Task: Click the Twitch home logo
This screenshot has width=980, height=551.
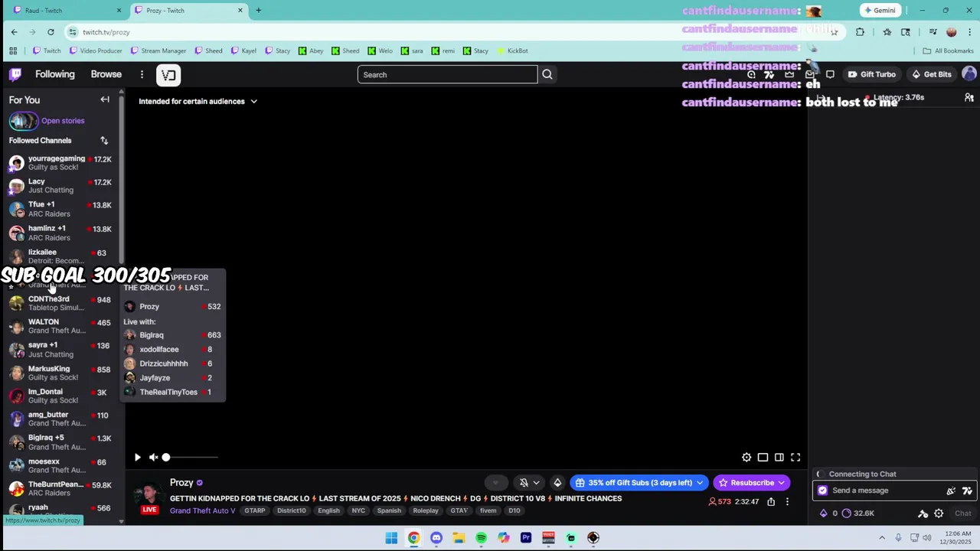Action: click(x=15, y=74)
